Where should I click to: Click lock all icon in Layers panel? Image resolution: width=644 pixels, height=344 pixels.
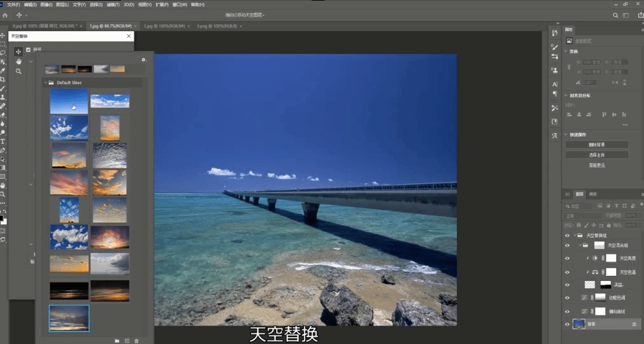[609, 226]
